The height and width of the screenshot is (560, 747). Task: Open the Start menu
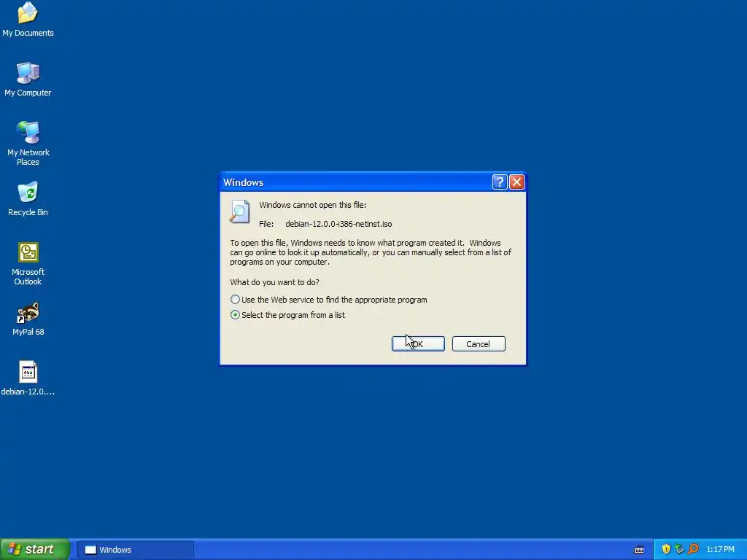coord(35,550)
